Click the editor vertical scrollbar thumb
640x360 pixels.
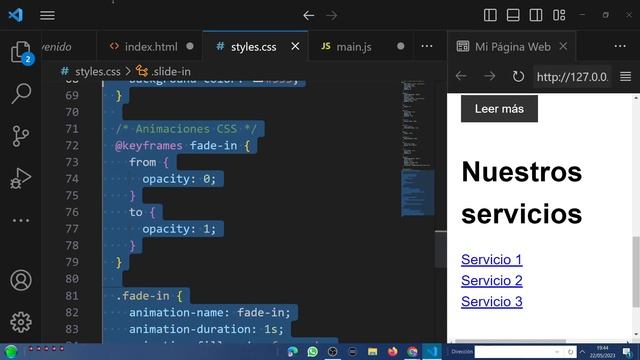(x=440, y=249)
